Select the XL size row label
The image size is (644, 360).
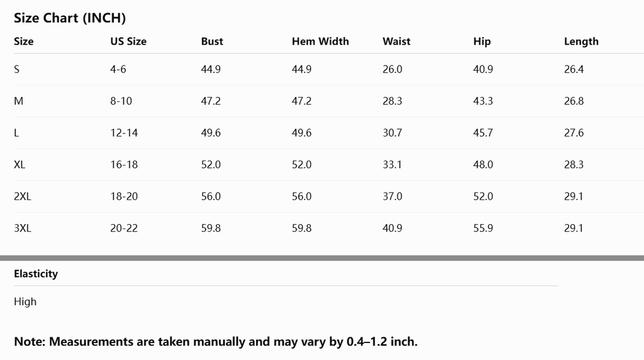point(19,165)
